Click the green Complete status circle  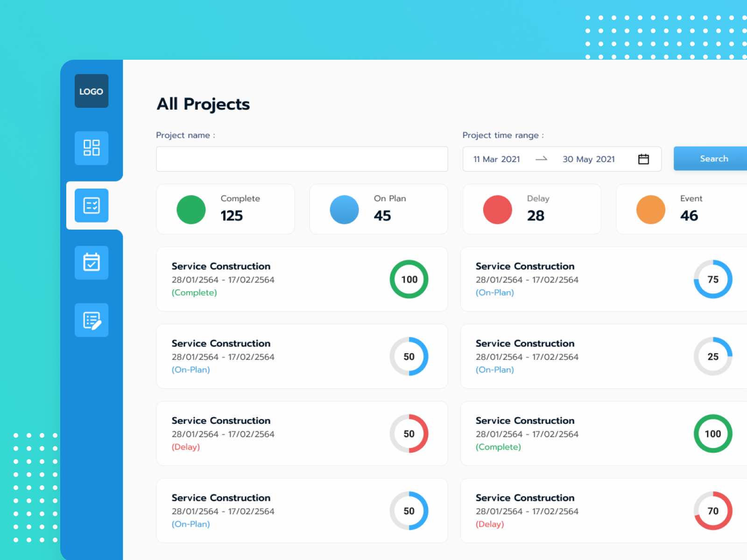[x=191, y=210]
